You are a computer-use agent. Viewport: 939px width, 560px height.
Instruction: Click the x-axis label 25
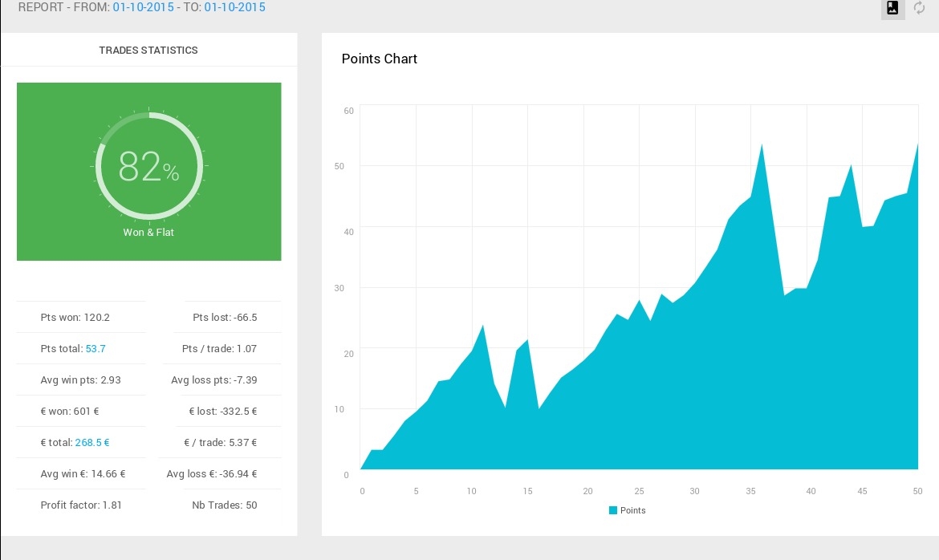[x=639, y=491]
